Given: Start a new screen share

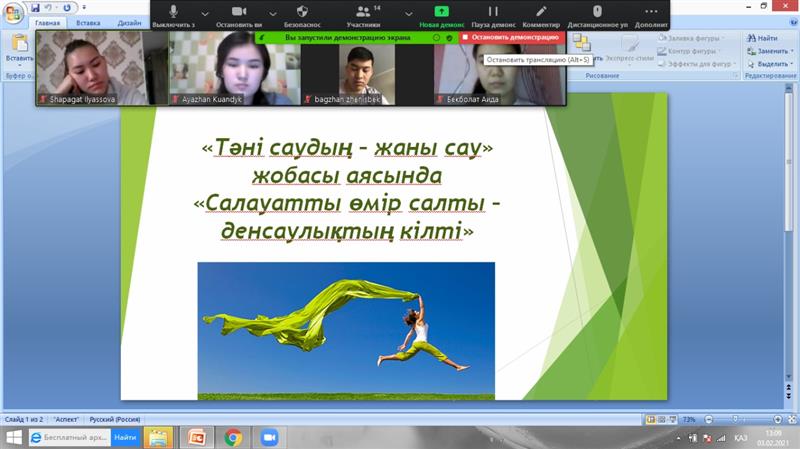Looking at the screenshot, I should 440,13.
